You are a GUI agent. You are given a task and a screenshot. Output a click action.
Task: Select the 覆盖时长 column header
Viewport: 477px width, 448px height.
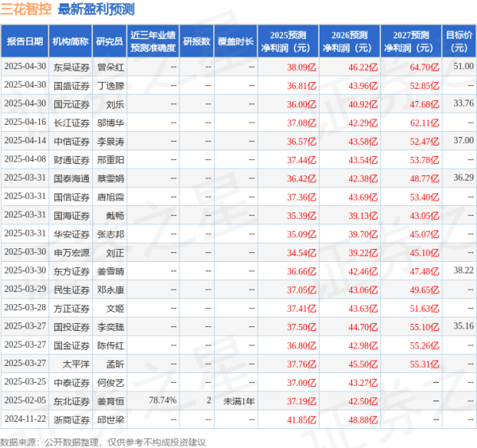pos(236,41)
